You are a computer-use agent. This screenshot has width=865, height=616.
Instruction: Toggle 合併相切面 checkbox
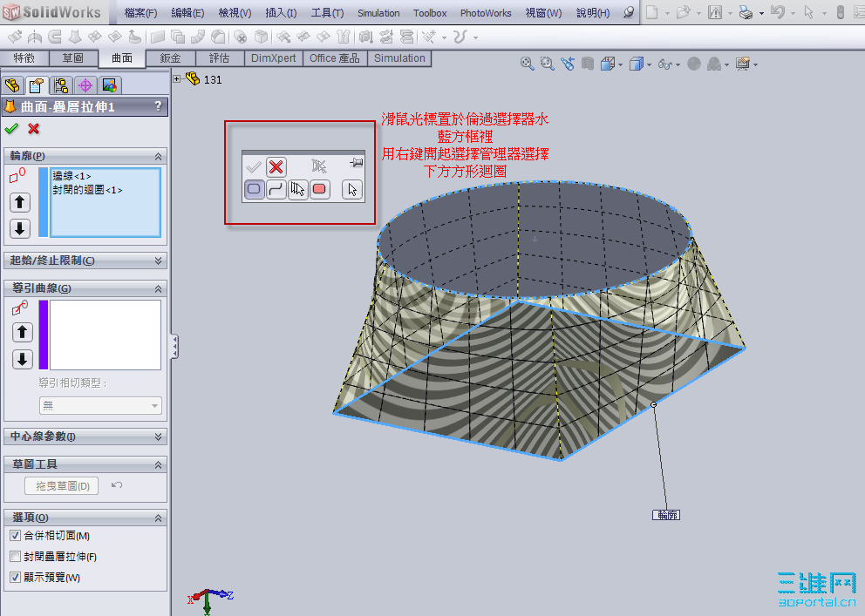(15, 536)
